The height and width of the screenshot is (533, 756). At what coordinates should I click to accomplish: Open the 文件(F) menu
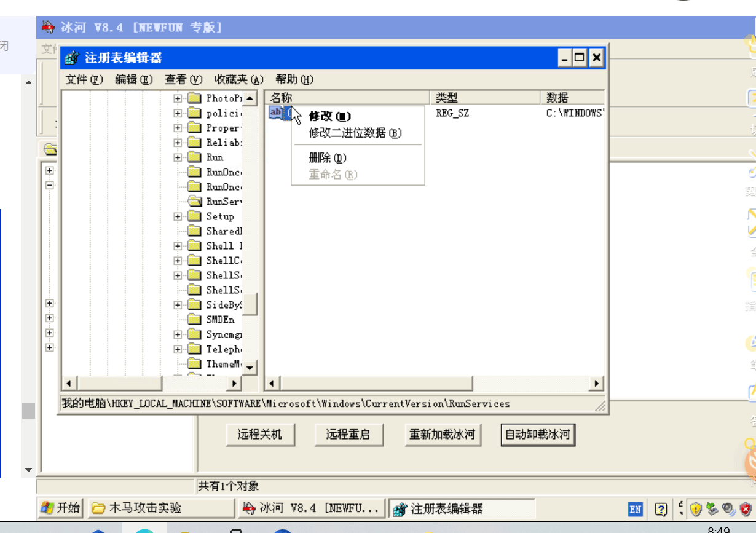click(84, 79)
